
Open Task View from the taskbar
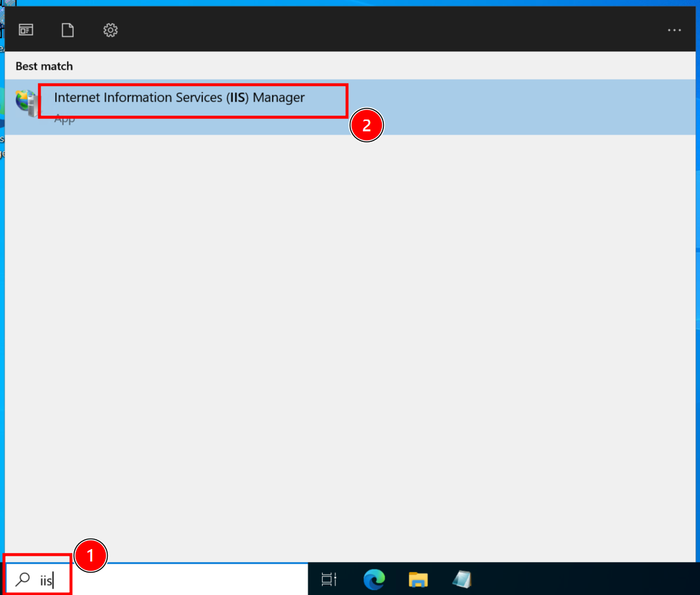tap(329, 579)
